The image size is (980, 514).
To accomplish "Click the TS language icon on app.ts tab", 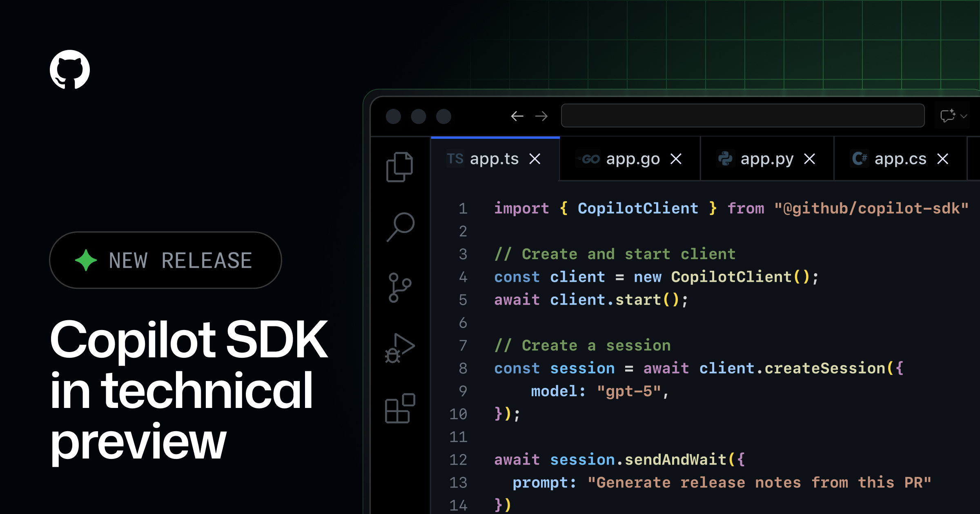I will [456, 159].
